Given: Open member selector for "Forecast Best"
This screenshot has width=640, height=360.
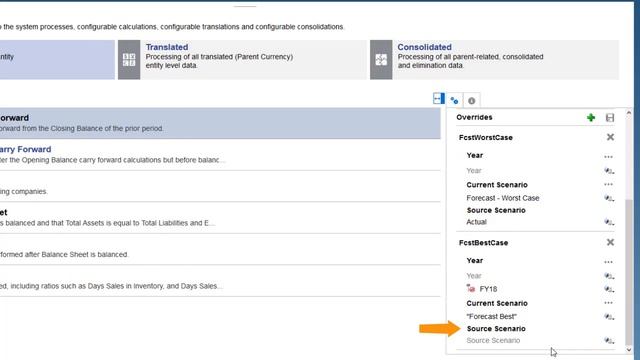Looking at the screenshot, I should 609,317.
